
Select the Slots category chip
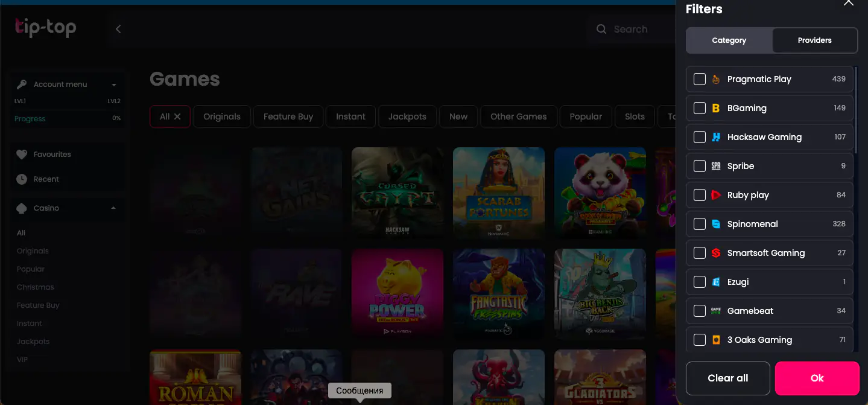click(635, 116)
